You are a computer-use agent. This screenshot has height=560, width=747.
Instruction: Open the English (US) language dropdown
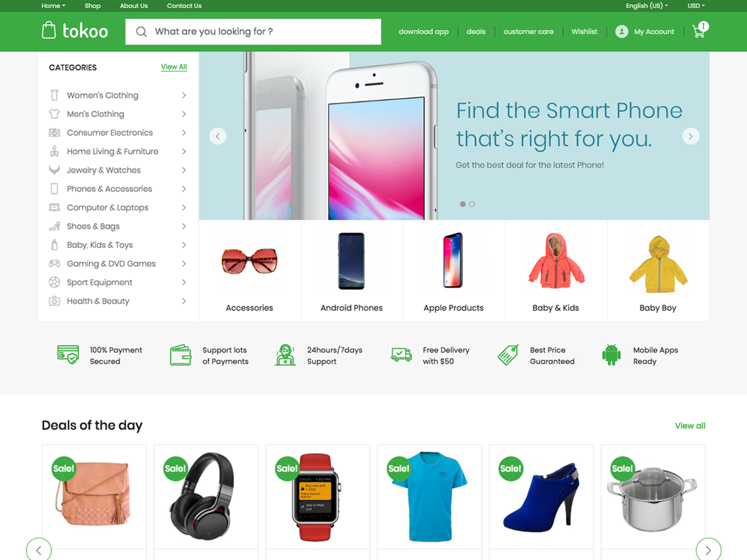tap(647, 6)
